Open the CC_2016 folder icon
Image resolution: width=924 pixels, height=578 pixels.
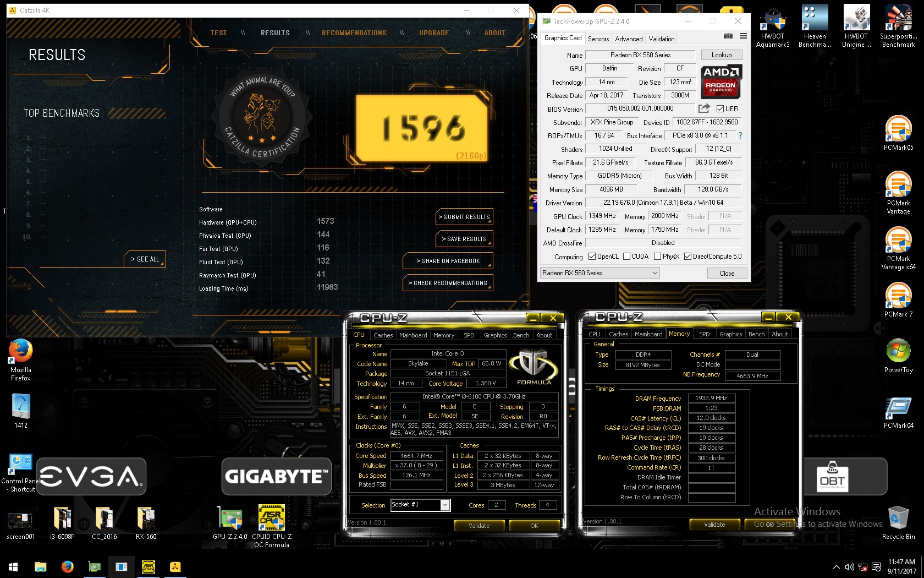104,523
